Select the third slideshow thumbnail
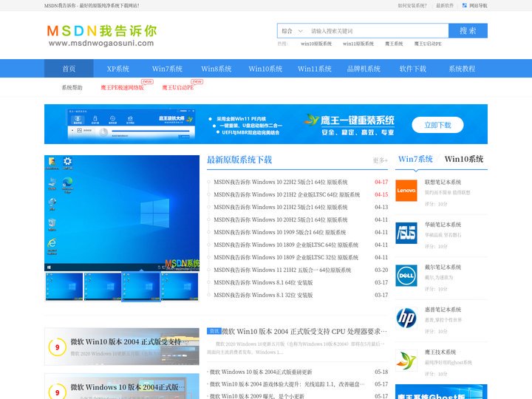532x399 pixels. 141,287
